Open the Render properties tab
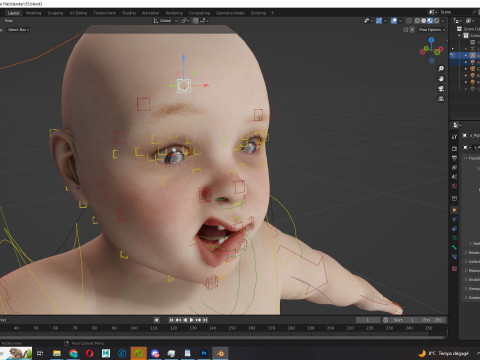This screenshot has height=360, width=480. point(454,148)
